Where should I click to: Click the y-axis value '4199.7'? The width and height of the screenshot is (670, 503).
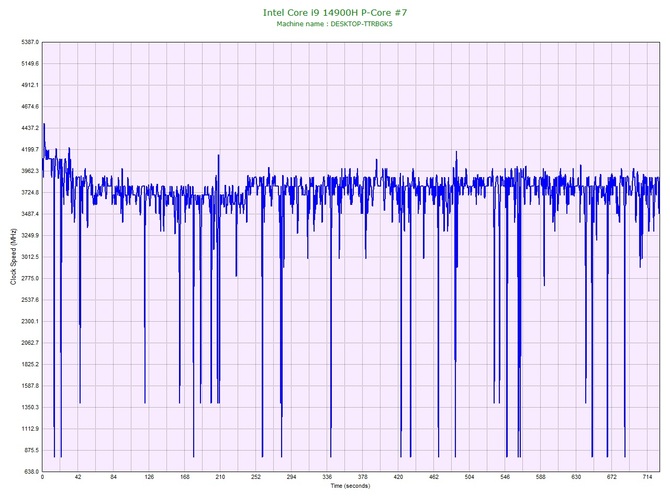(x=30, y=150)
